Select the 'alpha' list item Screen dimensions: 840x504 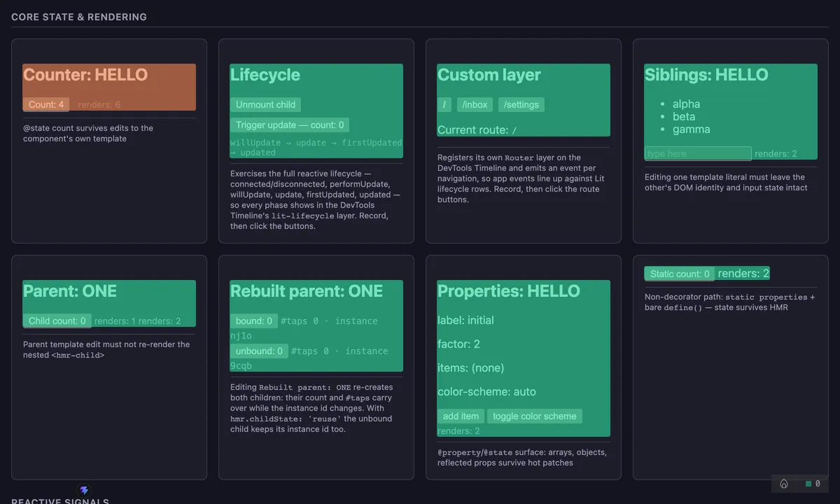(x=687, y=104)
